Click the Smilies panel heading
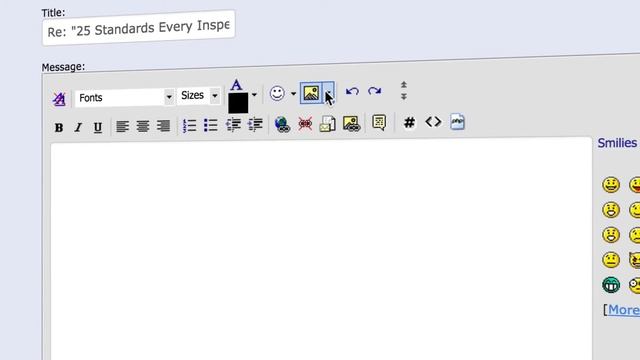The width and height of the screenshot is (640, 360). tap(618, 143)
